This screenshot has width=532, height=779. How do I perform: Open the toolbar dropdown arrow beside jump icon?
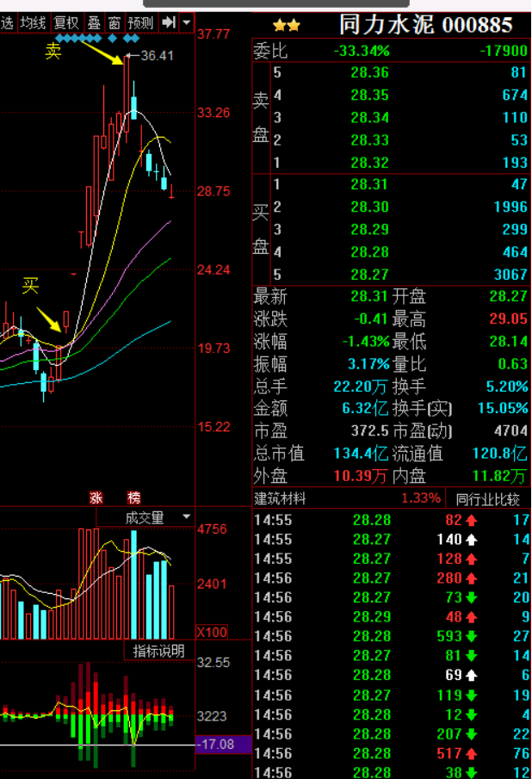coord(186,22)
